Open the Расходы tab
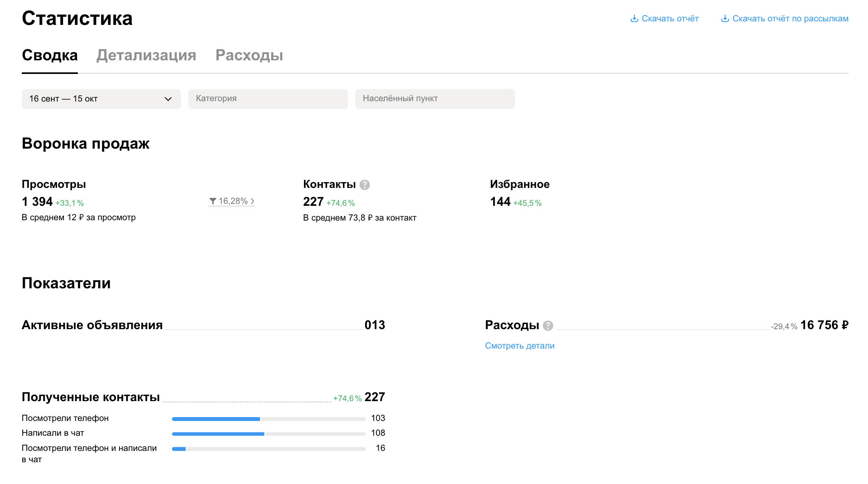This screenshot has height=484, width=868. (249, 55)
